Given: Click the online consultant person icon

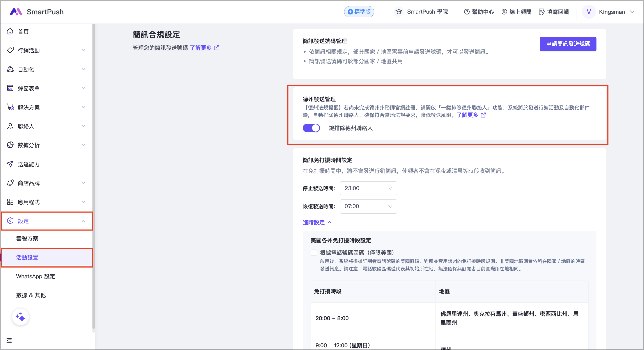Looking at the screenshot, I should [504, 12].
